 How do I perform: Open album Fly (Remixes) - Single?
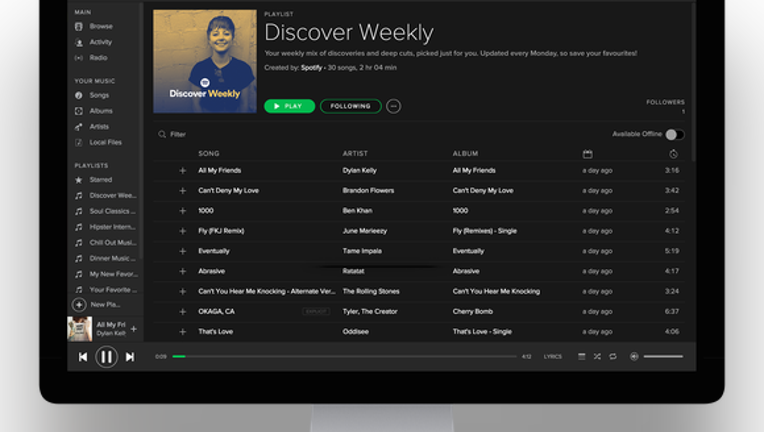(x=484, y=231)
